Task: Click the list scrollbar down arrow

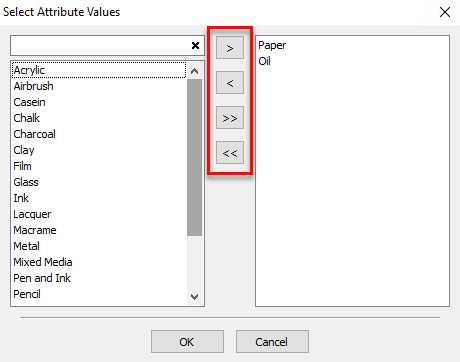Action: click(194, 296)
